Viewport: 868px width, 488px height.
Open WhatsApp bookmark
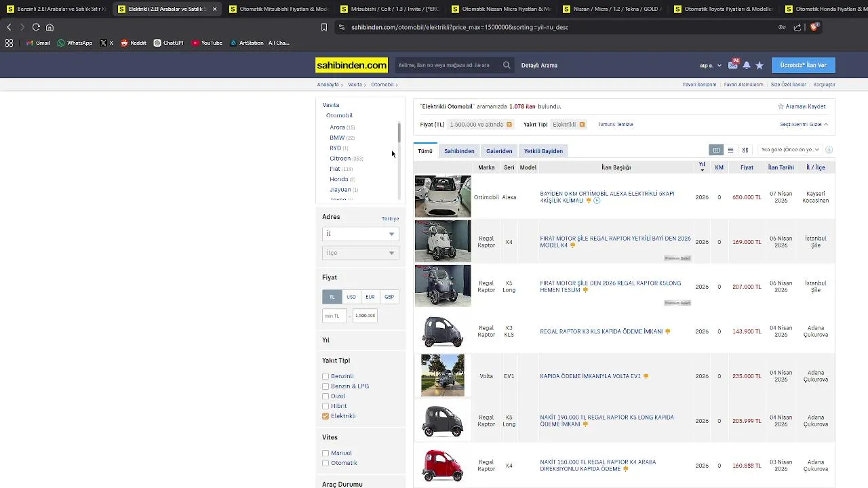[75, 43]
